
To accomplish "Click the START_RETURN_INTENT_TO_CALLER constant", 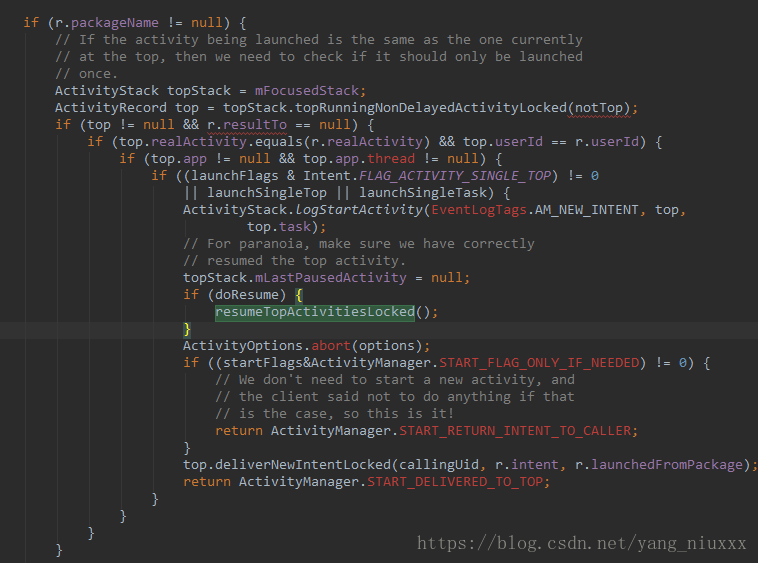I will [x=515, y=431].
